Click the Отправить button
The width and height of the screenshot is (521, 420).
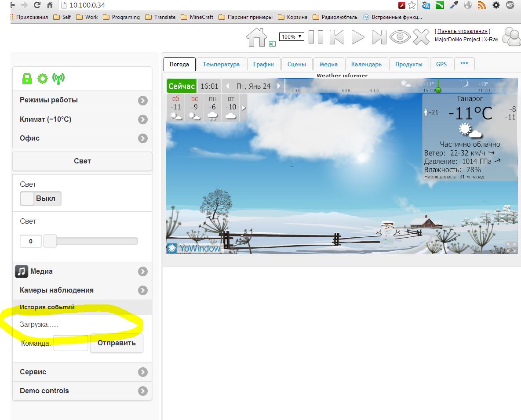117,343
